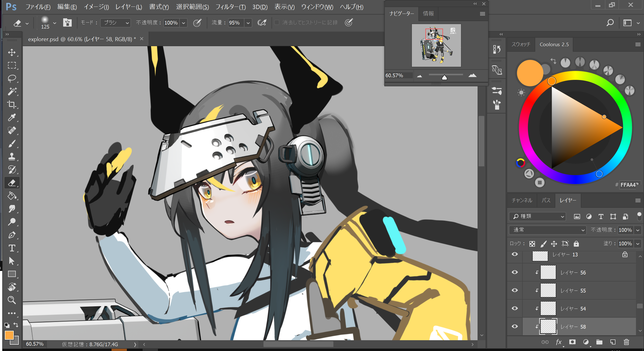This screenshot has width=644, height=351.
Task: Enable the erase to history checkbox
Action: (277, 23)
